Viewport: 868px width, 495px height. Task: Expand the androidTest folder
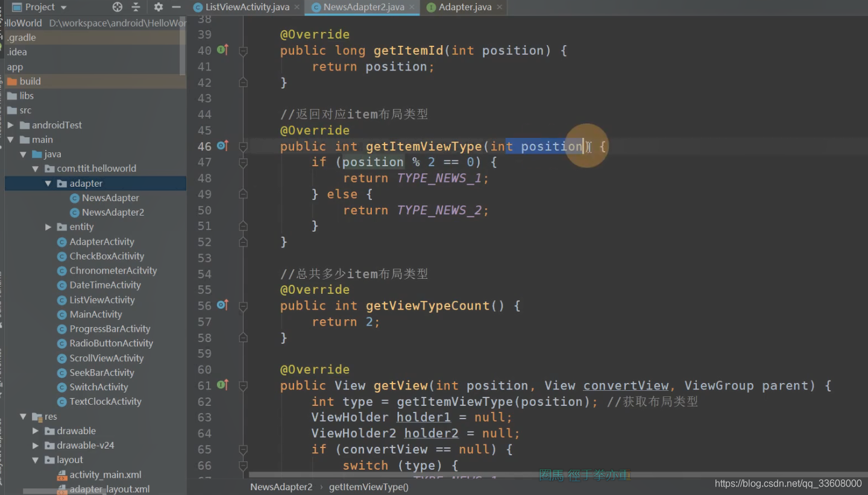point(11,125)
